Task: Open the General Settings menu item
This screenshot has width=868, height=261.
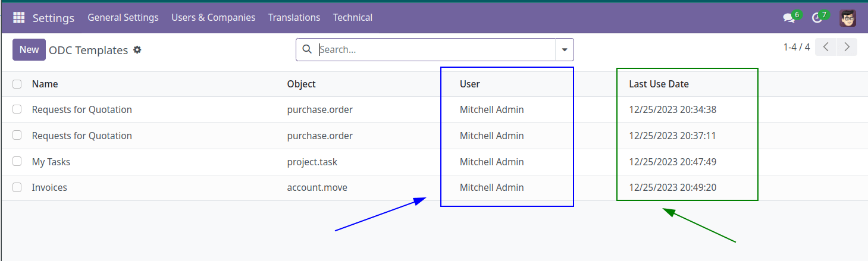Action: pos(123,18)
